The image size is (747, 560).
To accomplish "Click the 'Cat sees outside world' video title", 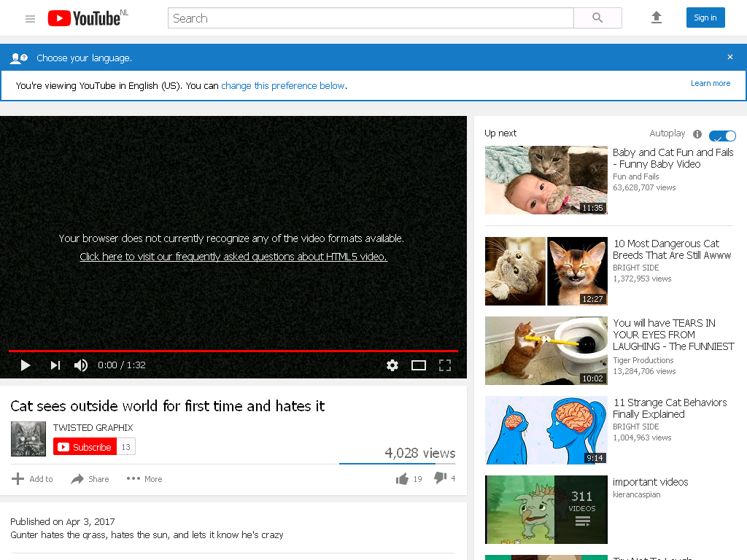I will click(x=167, y=406).
